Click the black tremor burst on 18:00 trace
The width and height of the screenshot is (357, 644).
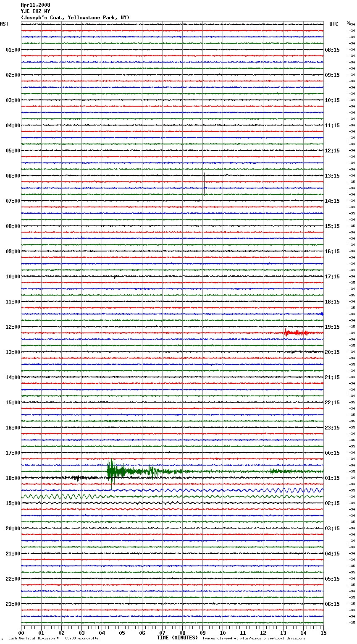click(77, 478)
